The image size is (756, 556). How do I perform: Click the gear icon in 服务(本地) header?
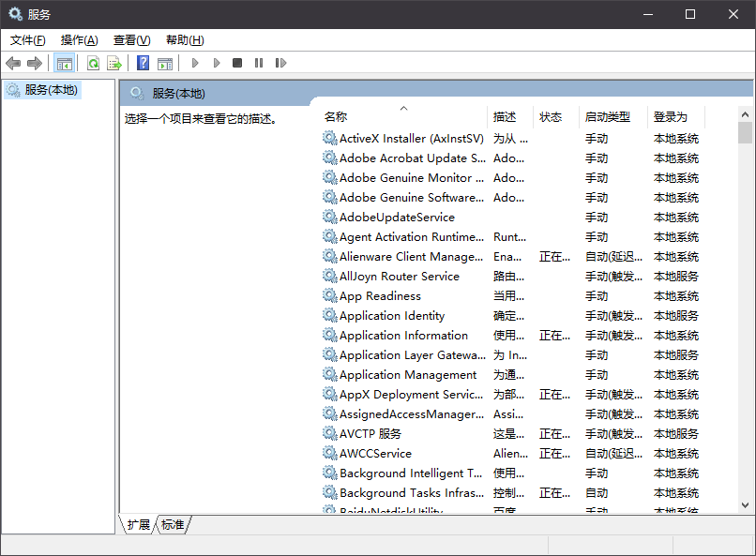tap(137, 93)
